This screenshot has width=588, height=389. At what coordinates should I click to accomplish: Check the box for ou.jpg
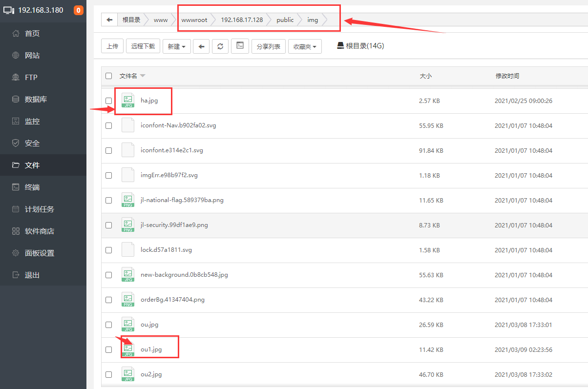pos(108,325)
